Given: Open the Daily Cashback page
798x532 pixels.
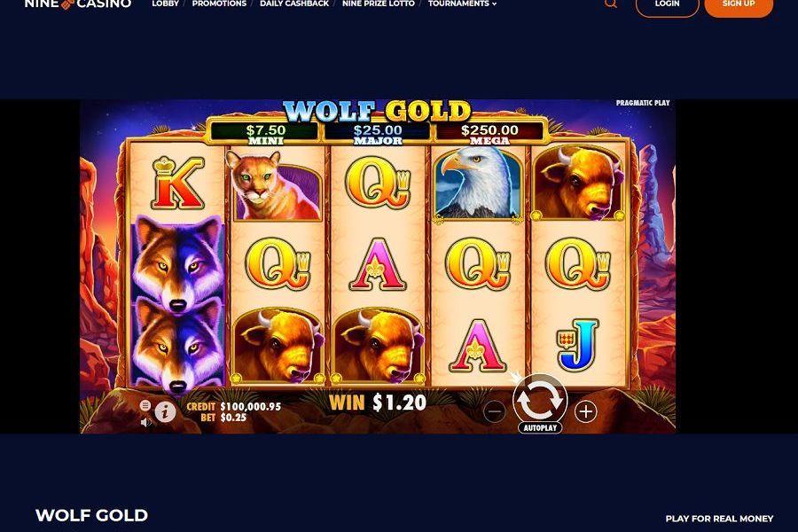Looking at the screenshot, I should coord(294,4).
